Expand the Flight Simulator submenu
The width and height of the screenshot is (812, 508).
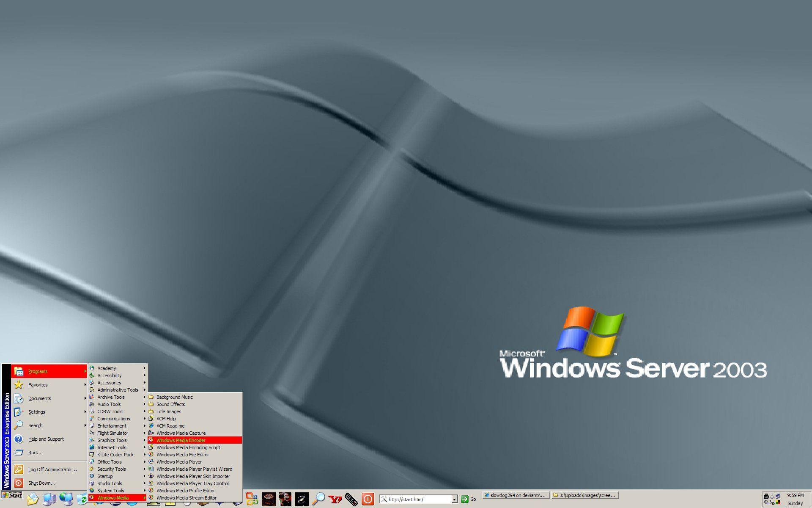tap(112, 433)
